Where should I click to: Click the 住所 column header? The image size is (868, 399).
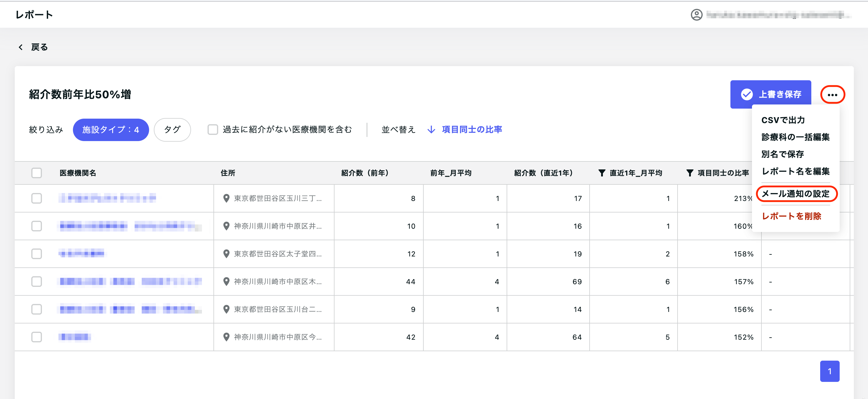tap(228, 173)
